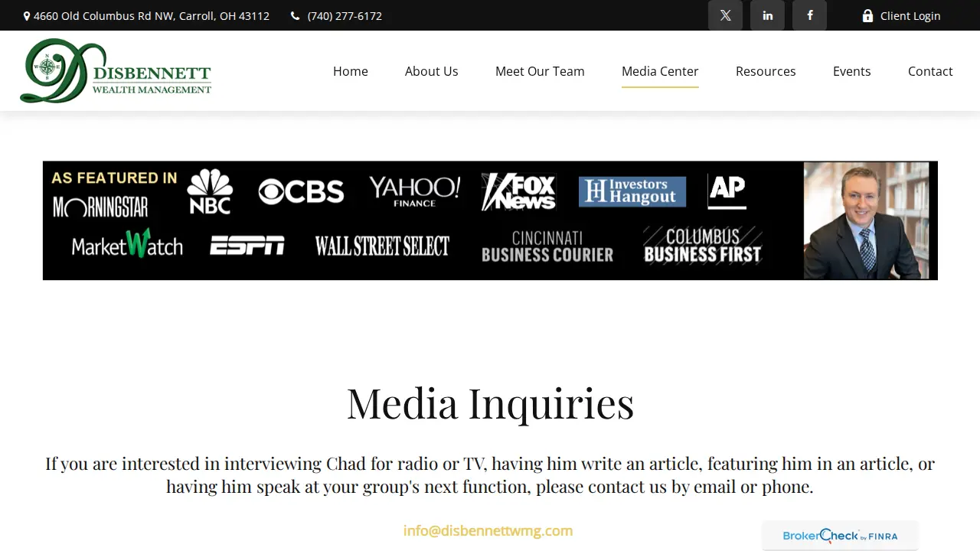Click the lock icon beside Client Login
980x551 pixels.
pos(867,15)
